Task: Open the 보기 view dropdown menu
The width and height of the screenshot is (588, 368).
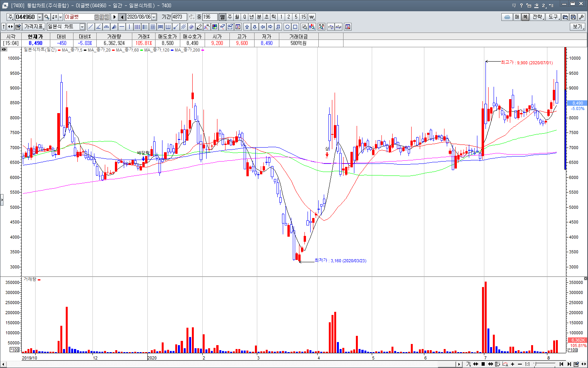Action: [578, 27]
